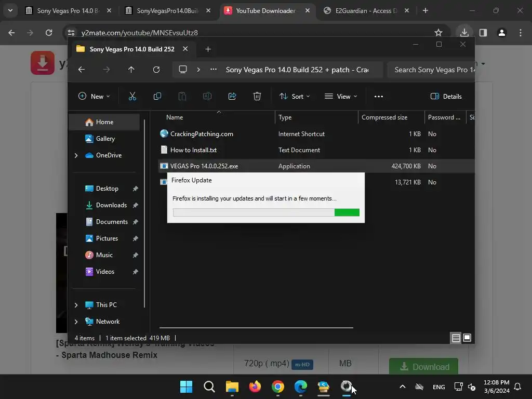
Task: Click the Cut scissors icon in Explorer toolbar
Action: 132,96
